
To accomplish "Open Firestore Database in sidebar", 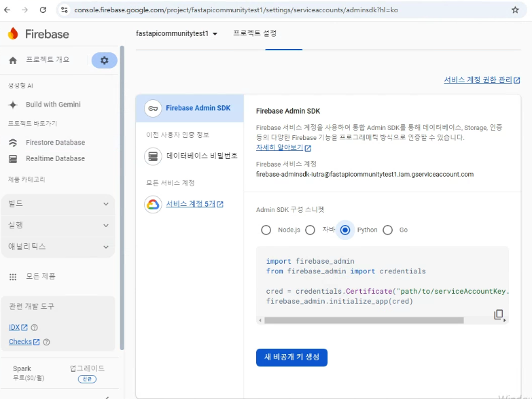I will (x=56, y=143).
